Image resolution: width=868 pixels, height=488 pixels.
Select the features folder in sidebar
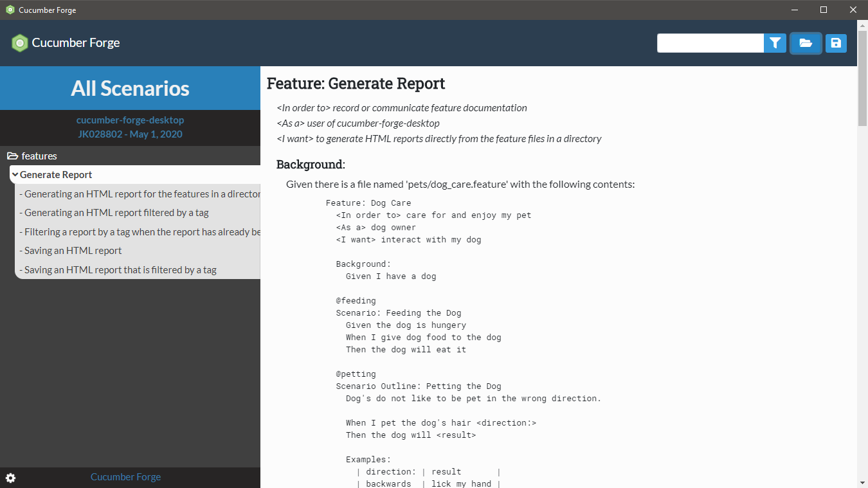tap(39, 156)
